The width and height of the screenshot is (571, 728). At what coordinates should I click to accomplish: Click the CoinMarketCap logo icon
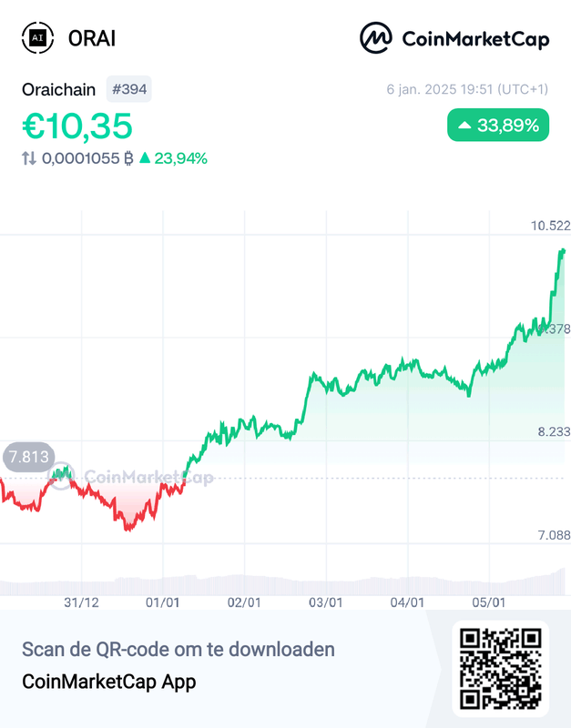click(376, 38)
